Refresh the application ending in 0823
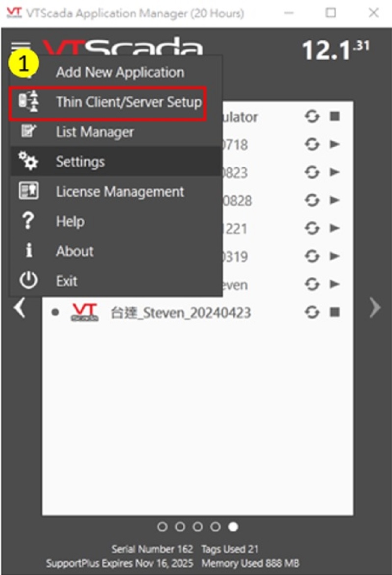 (x=312, y=172)
